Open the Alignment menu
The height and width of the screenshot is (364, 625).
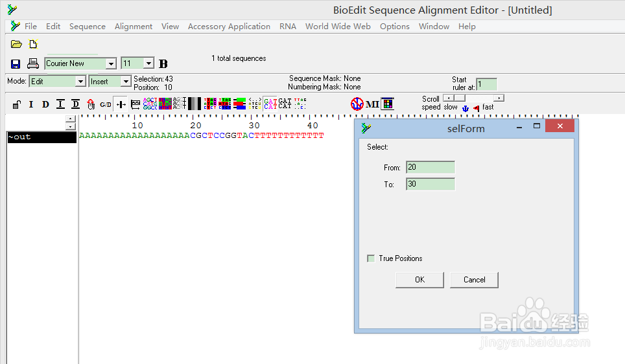134,27
